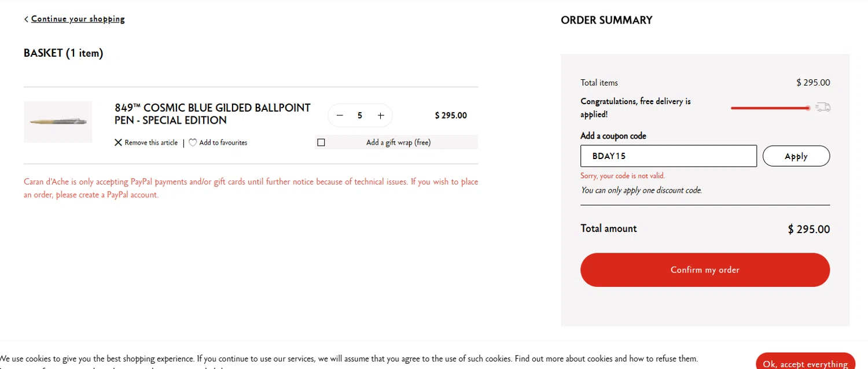Click the Add to favourites text
The image size is (868, 369).
tap(223, 142)
